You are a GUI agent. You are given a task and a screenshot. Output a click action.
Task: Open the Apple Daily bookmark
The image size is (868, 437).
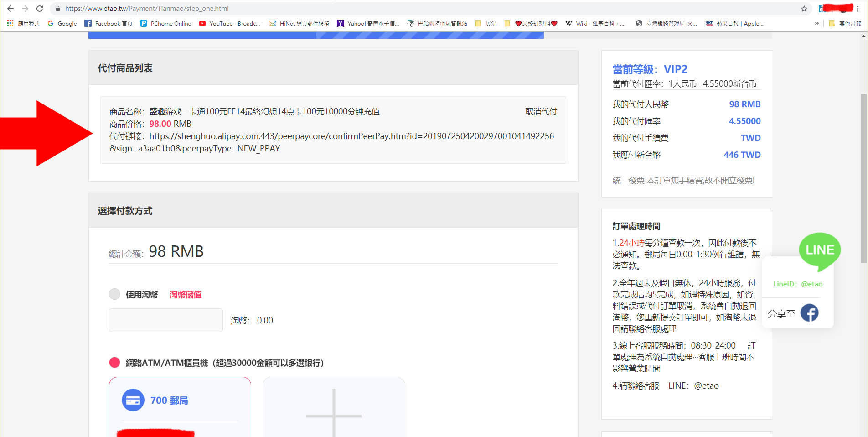click(x=734, y=23)
